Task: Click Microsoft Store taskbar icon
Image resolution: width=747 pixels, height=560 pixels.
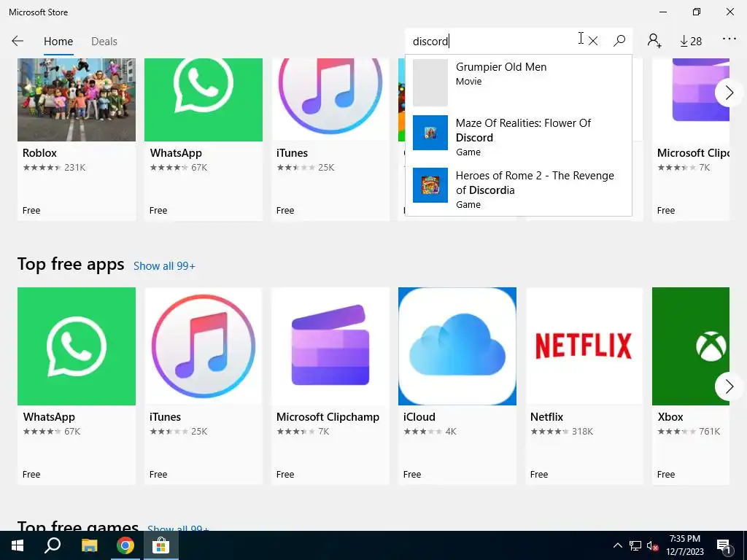Action: [x=161, y=545]
